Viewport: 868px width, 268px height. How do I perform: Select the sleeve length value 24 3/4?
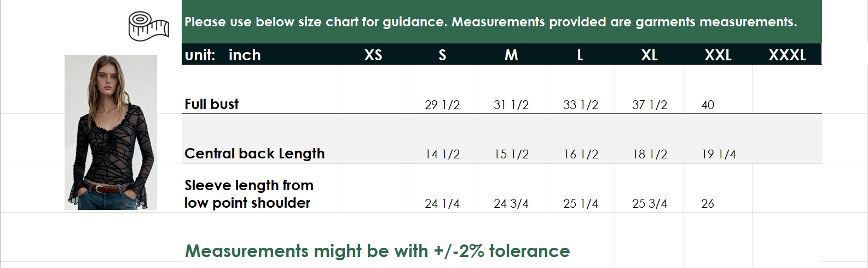[x=511, y=203]
